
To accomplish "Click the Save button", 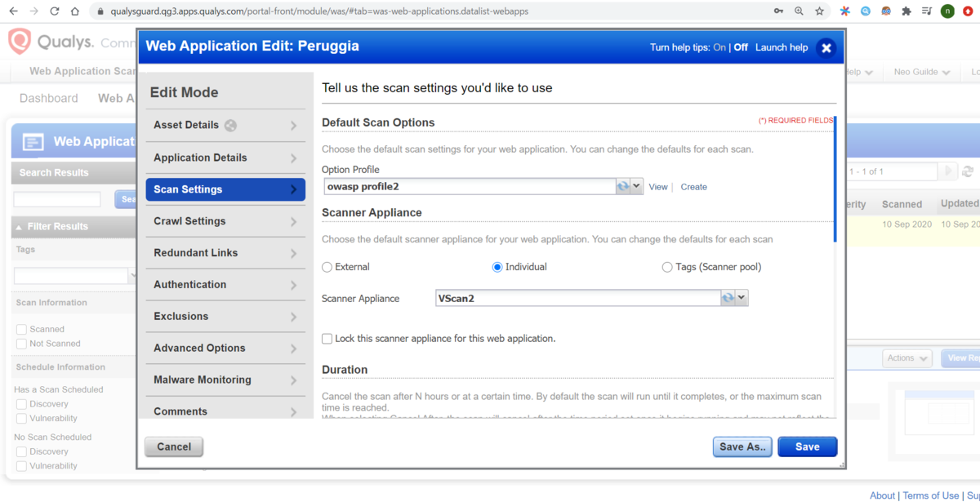I will pos(808,446).
